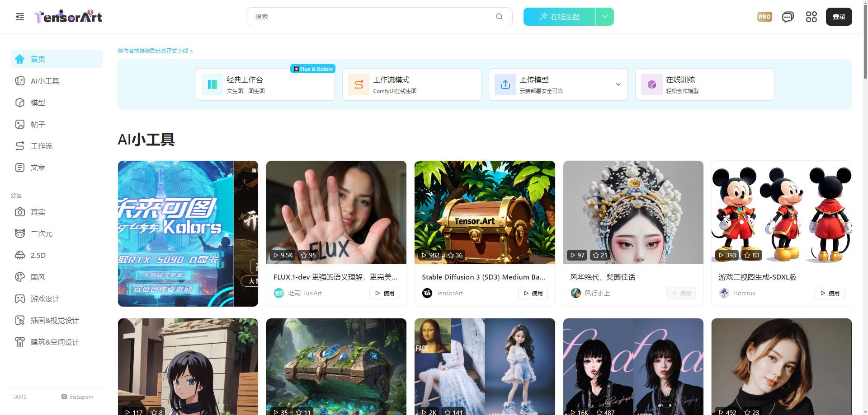
Task: Click the 工作流模式 workflow icon
Action: (359, 84)
